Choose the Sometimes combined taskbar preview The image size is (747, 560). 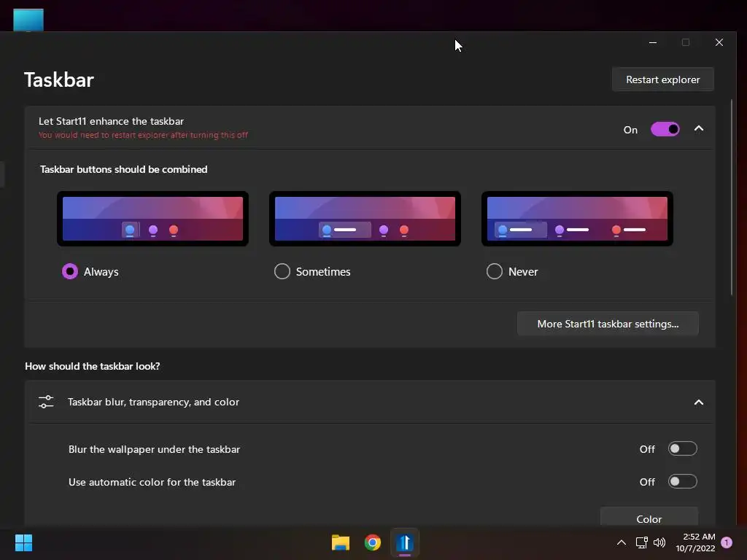pyautogui.click(x=365, y=219)
